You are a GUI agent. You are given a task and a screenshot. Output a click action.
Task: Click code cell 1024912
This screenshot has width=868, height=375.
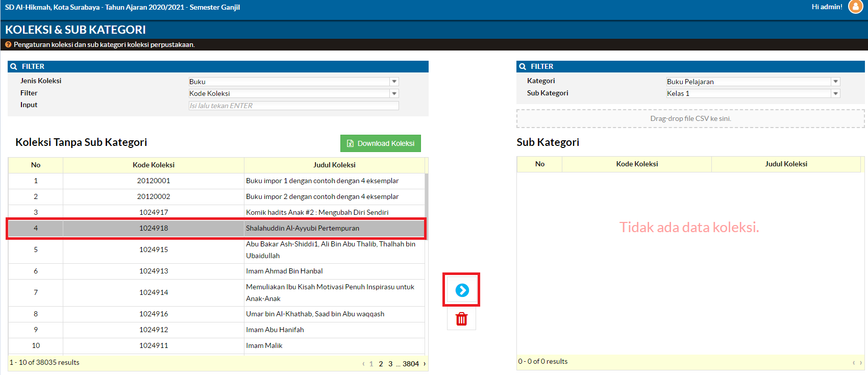pyautogui.click(x=154, y=330)
